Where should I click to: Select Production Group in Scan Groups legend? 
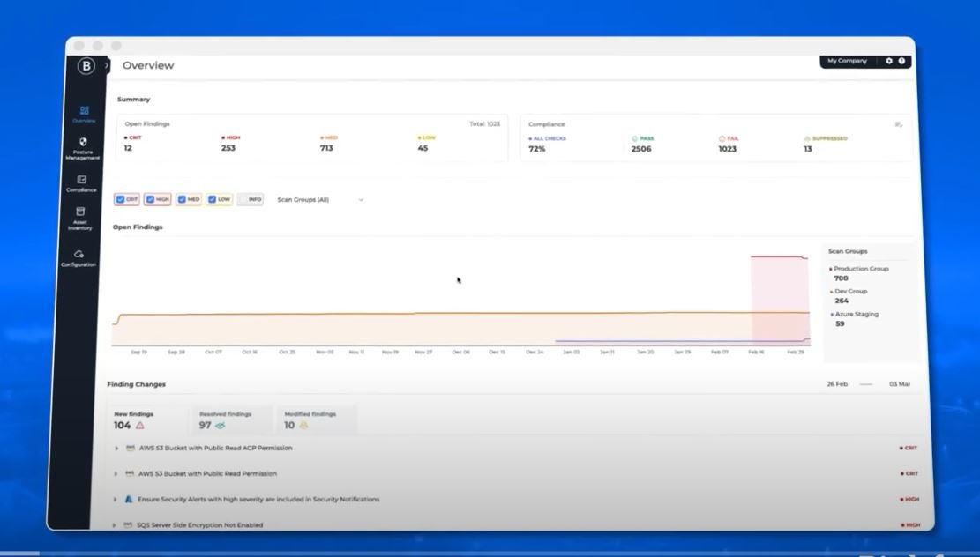(x=861, y=269)
